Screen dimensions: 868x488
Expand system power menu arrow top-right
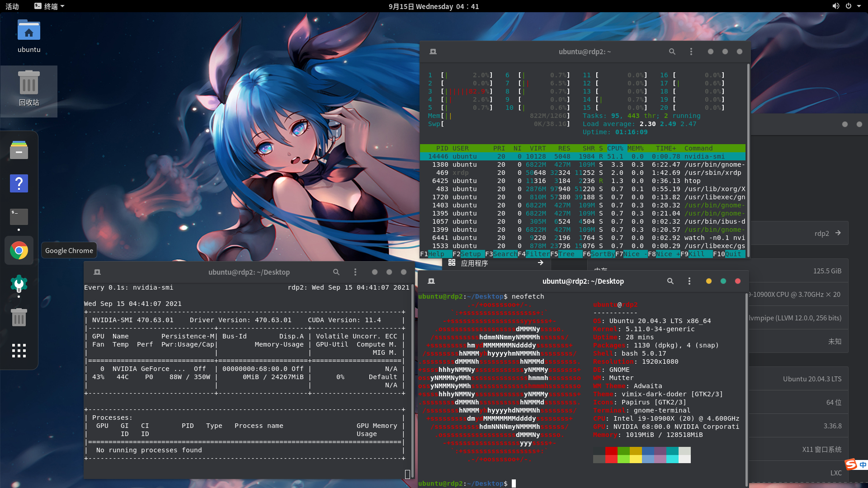pyautogui.click(x=859, y=6)
